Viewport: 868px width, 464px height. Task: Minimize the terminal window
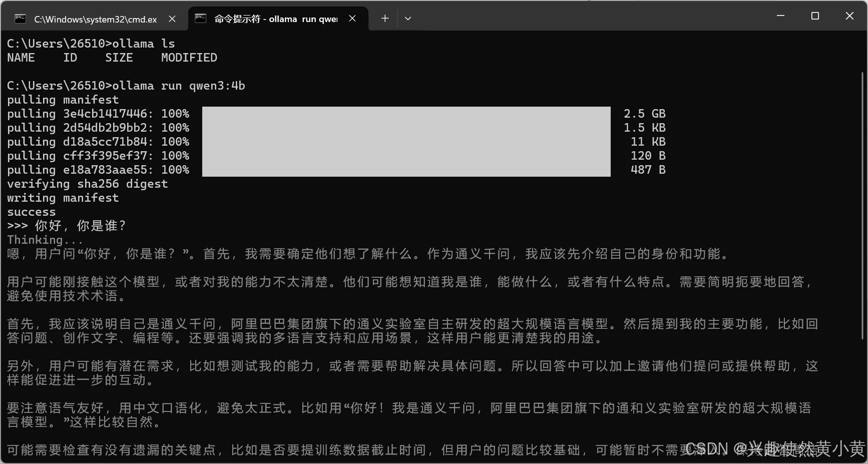[780, 16]
